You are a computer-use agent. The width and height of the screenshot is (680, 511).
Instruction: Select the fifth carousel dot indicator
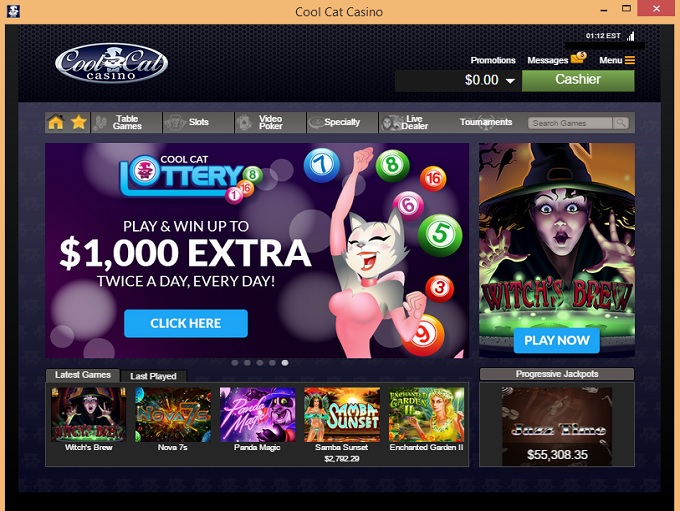click(285, 363)
